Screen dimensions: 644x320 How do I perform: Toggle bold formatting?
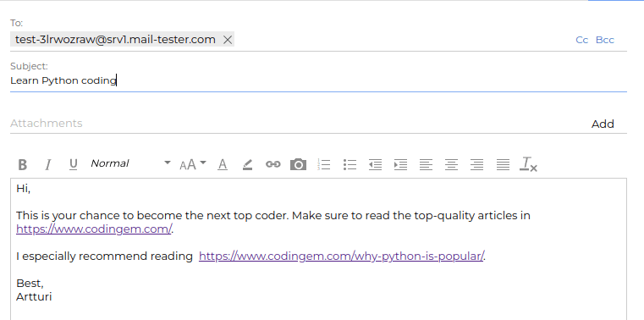point(23,165)
